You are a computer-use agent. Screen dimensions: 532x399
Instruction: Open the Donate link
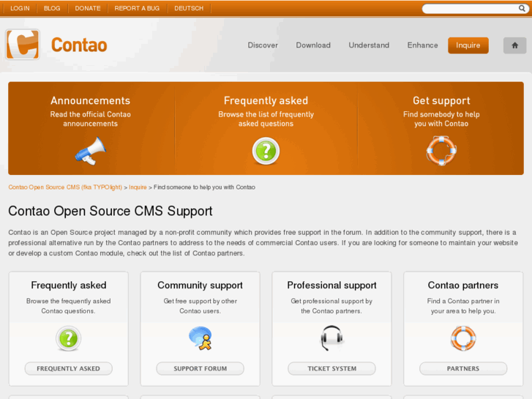coord(88,8)
